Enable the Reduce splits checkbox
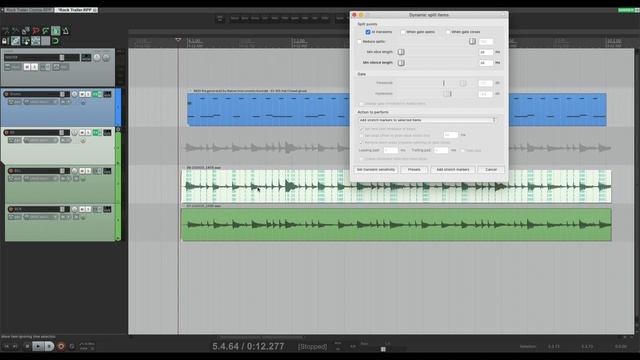This screenshot has height=360, width=640. pos(360,42)
